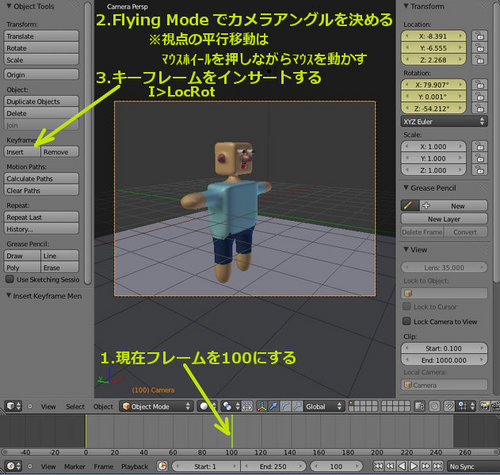Click the use preview range clock icon
Viewport: 500px width, 475px height.
(162, 466)
